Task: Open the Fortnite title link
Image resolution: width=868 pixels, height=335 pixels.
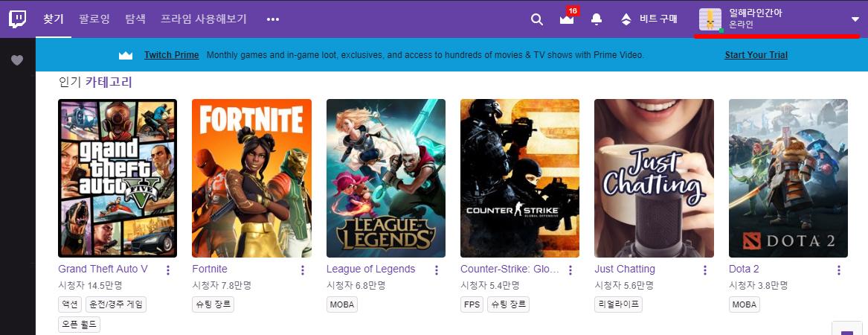Action: click(x=210, y=269)
